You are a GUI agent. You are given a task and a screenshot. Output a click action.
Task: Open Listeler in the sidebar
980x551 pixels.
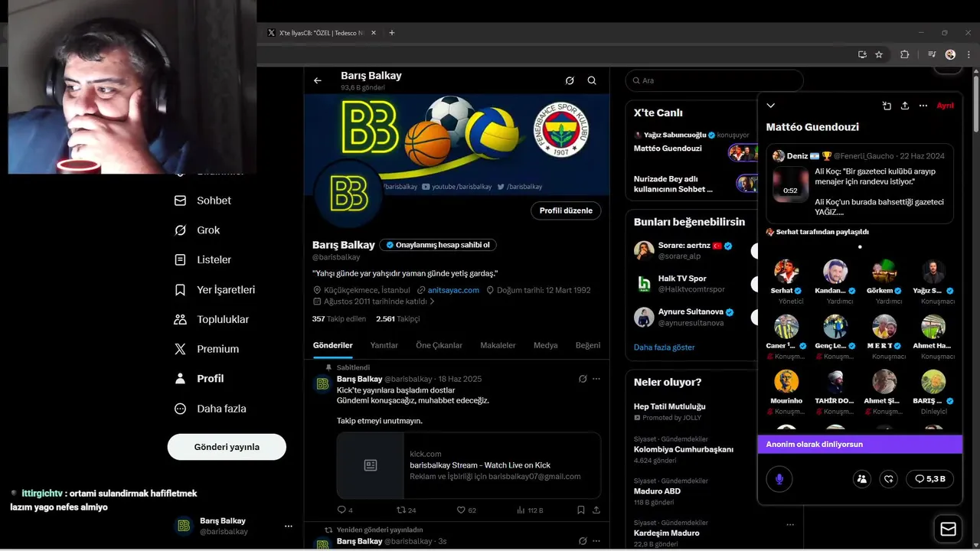click(x=204, y=260)
